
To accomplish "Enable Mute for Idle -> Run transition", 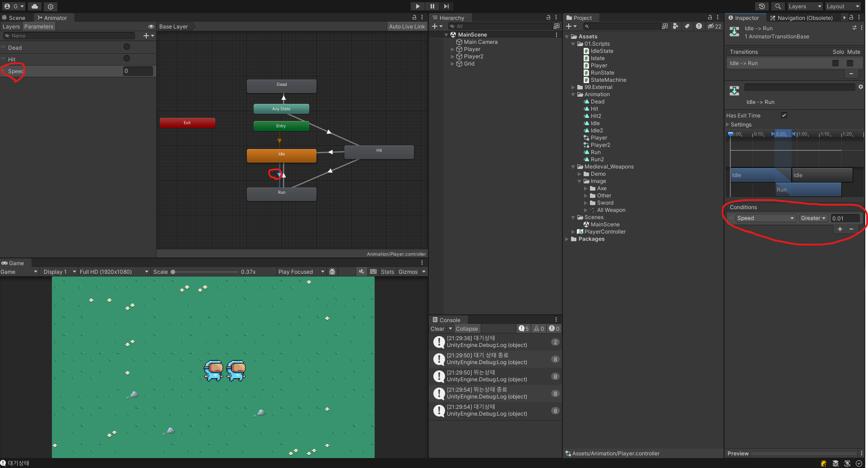I will click(850, 63).
